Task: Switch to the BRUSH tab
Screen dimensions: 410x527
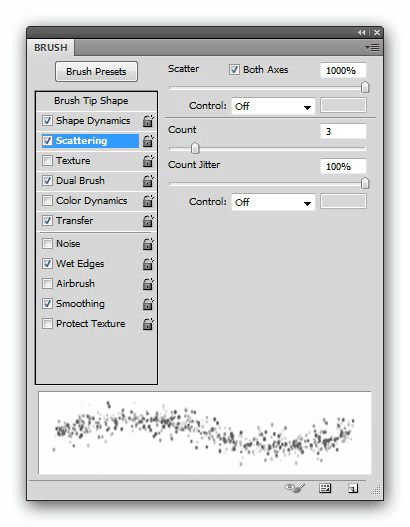Action: click(x=51, y=48)
